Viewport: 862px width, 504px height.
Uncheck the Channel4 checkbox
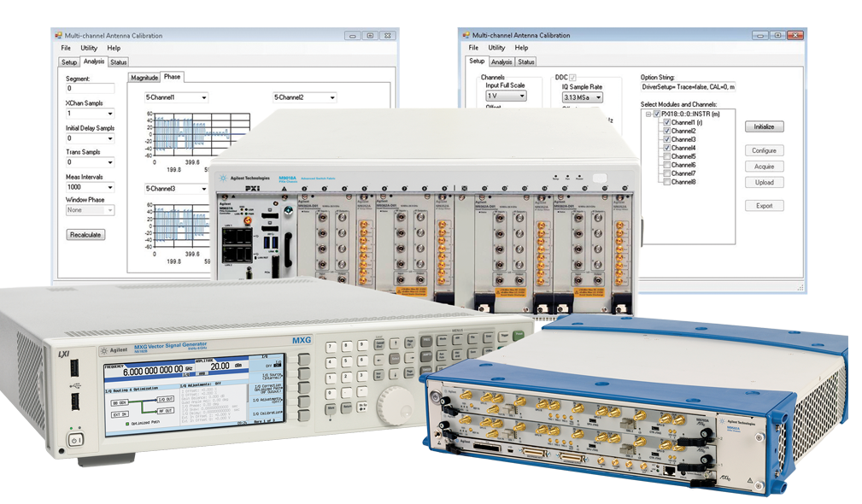(667, 148)
